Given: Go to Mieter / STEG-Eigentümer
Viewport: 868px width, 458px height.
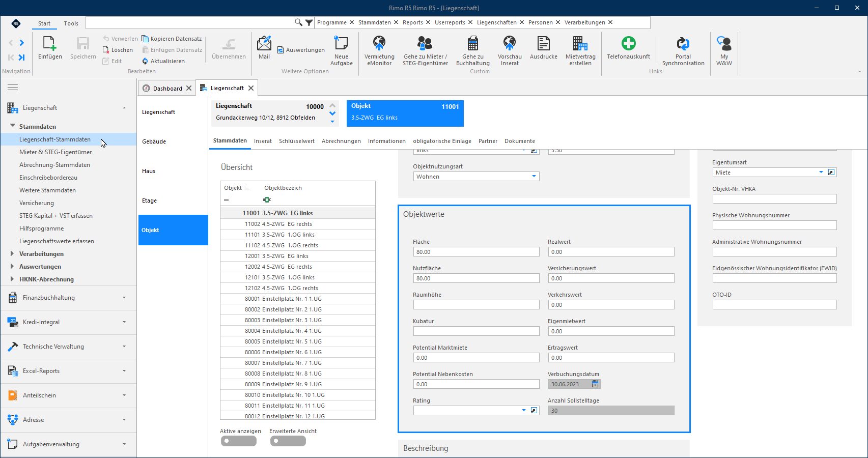Looking at the screenshot, I should coord(425,51).
